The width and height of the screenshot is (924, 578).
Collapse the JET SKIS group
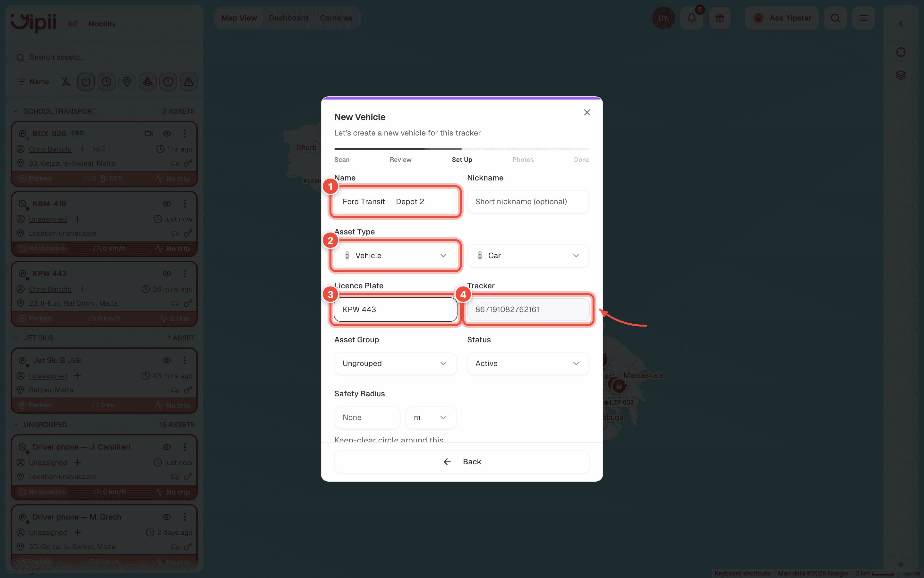click(x=16, y=338)
